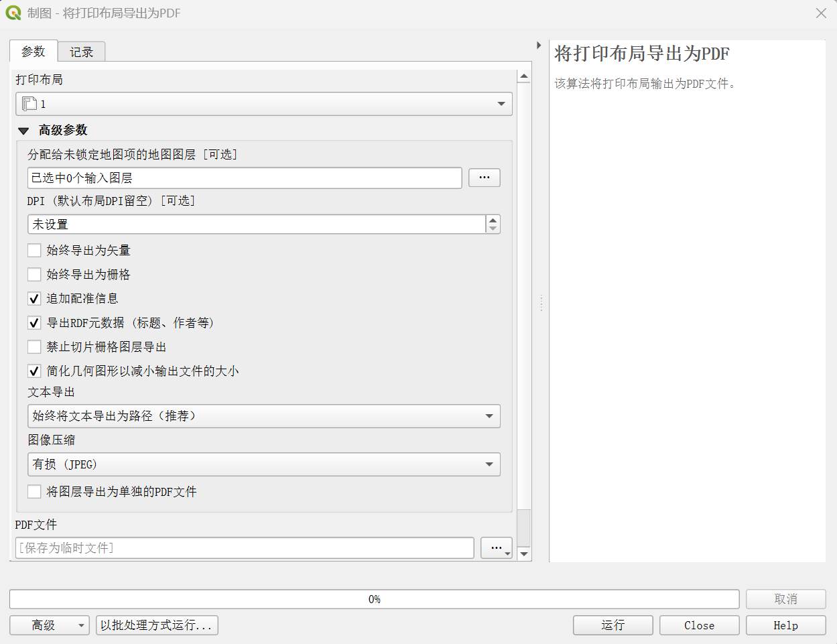Click scrollbar down arrow in parameters panel
The height and width of the screenshot is (644, 837).
[524, 554]
